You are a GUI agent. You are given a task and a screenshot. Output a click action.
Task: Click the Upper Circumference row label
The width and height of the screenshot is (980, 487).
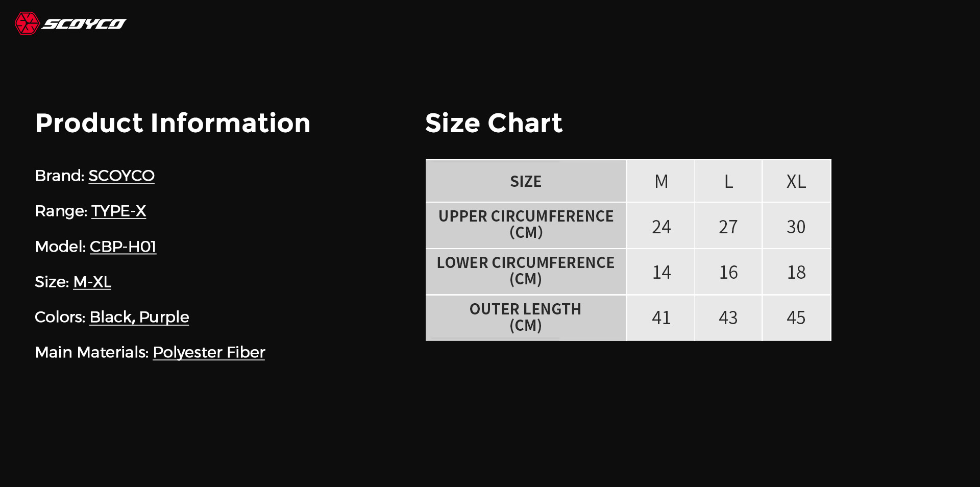point(526,225)
